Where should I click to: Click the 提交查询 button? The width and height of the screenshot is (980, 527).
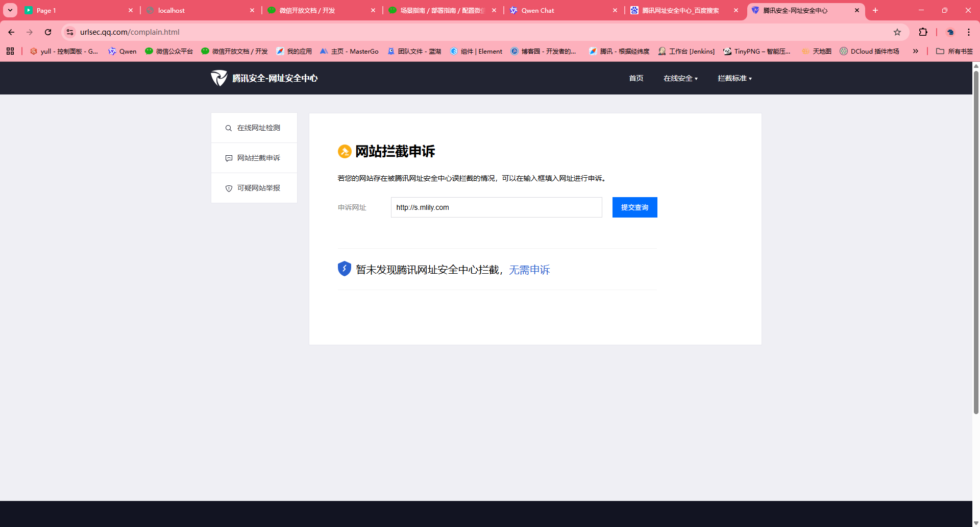tap(635, 207)
